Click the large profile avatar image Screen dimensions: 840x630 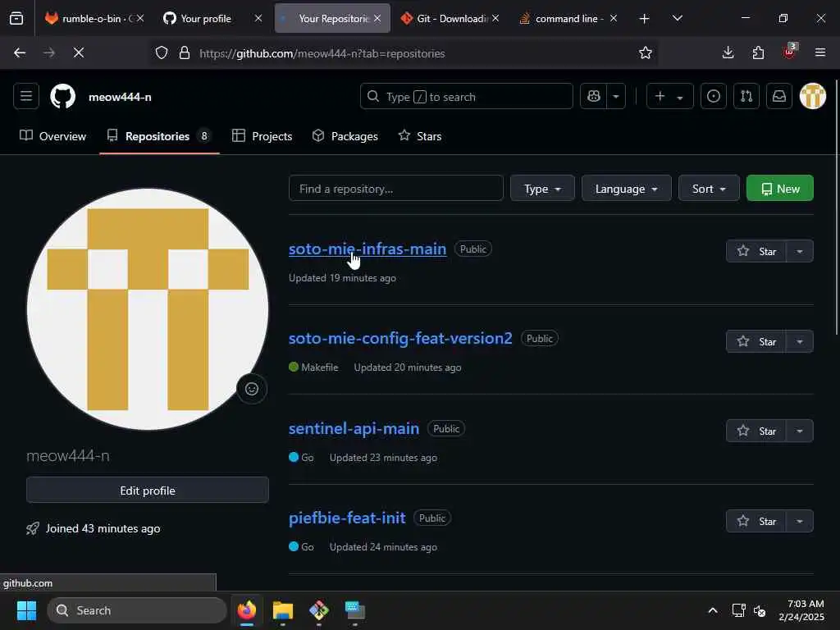[x=148, y=309]
